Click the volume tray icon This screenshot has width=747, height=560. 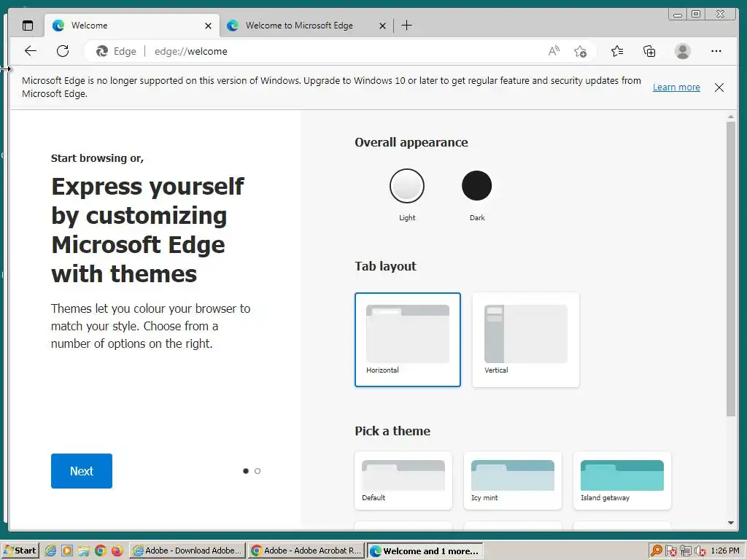click(x=700, y=551)
